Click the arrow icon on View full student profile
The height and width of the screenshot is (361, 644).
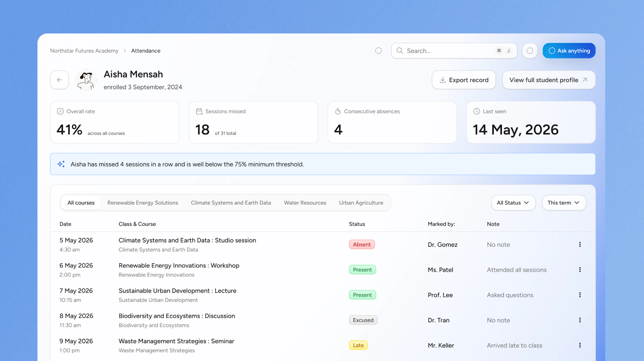585,80
